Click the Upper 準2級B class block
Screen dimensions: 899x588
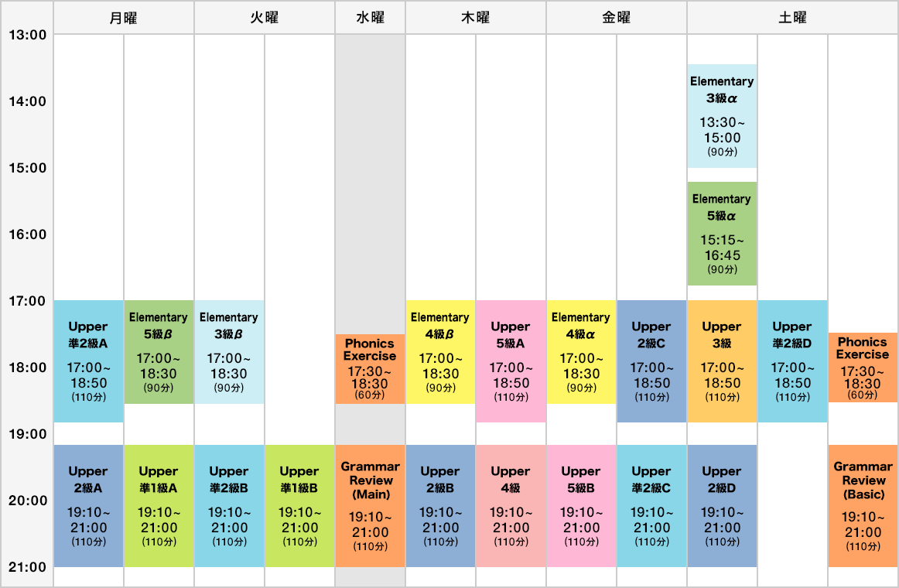229,505
